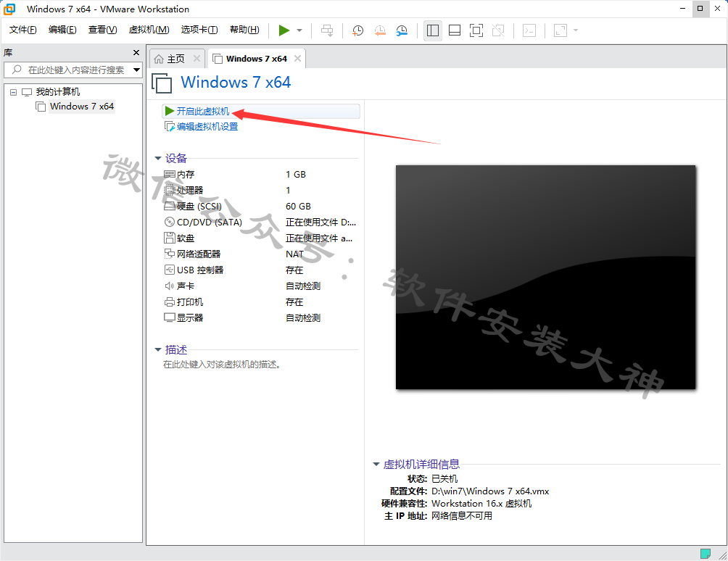
Task: Open the 帮助(H) menu
Action: click(244, 30)
